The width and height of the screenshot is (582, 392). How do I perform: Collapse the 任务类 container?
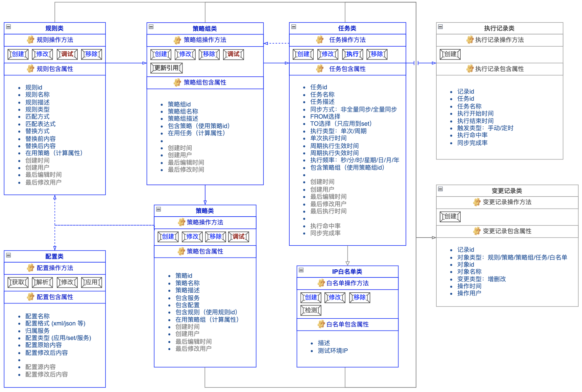tap(294, 27)
